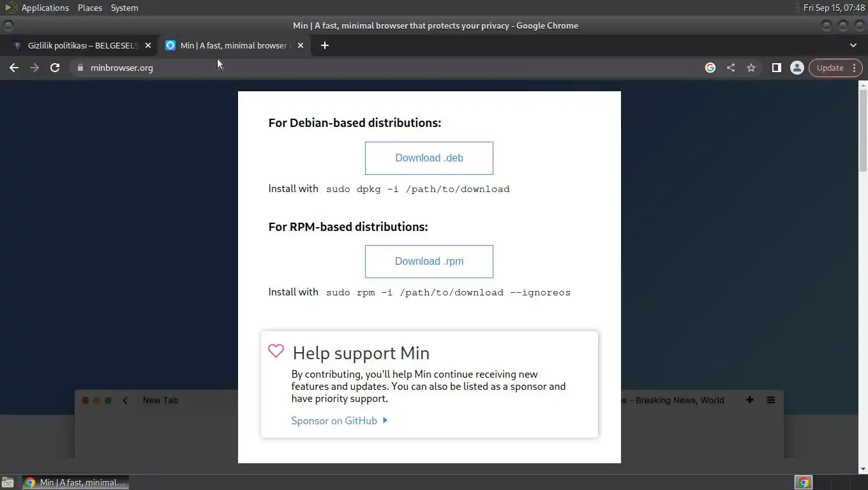The image size is (868, 490).
Task: Open the Chrome three-dot menu
Action: coord(855,68)
